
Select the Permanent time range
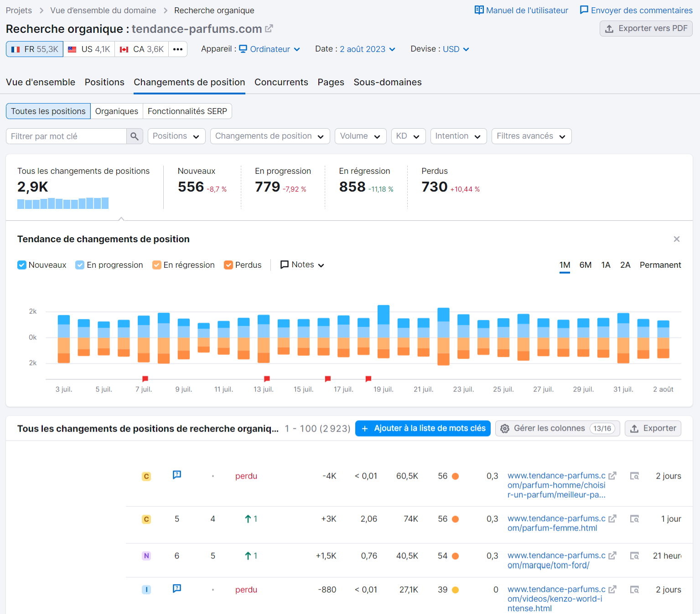pos(660,265)
